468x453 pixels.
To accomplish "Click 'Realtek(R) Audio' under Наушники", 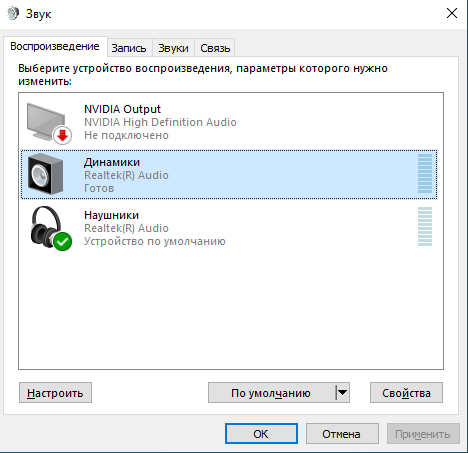I will (126, 228).
